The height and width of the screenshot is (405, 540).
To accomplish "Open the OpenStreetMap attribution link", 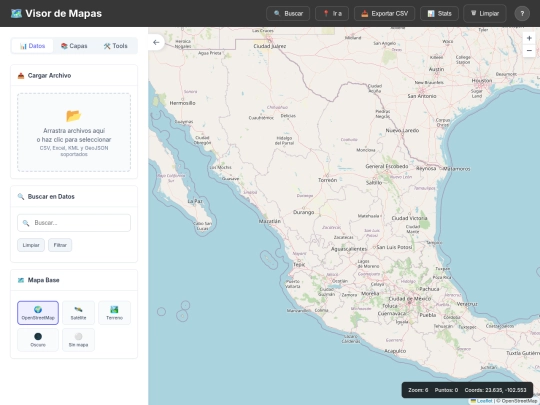I will [520, 401].
